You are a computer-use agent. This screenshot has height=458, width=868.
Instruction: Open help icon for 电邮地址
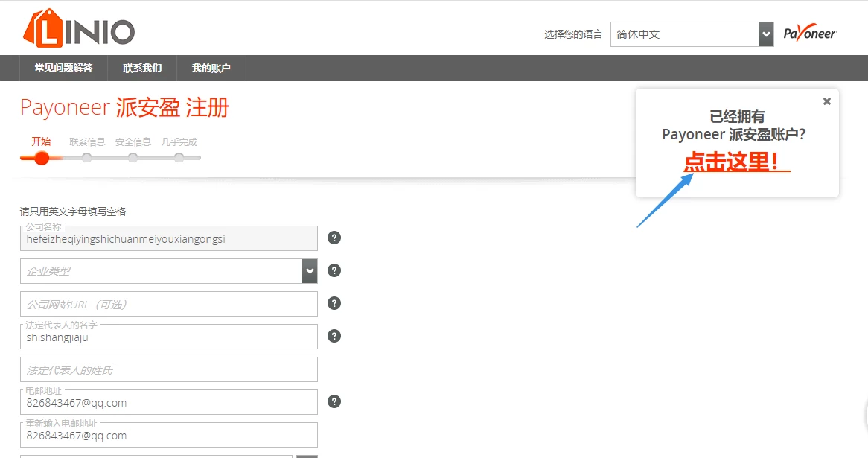coord(334,401)
